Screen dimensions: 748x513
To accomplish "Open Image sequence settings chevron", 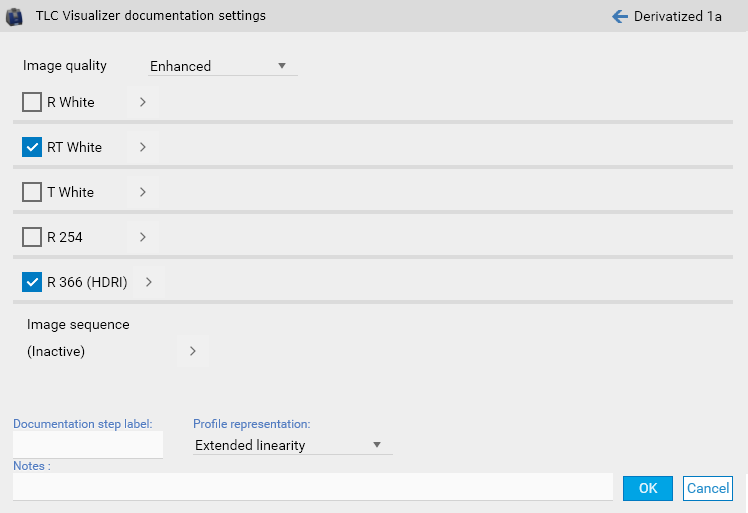I will 192,351.
